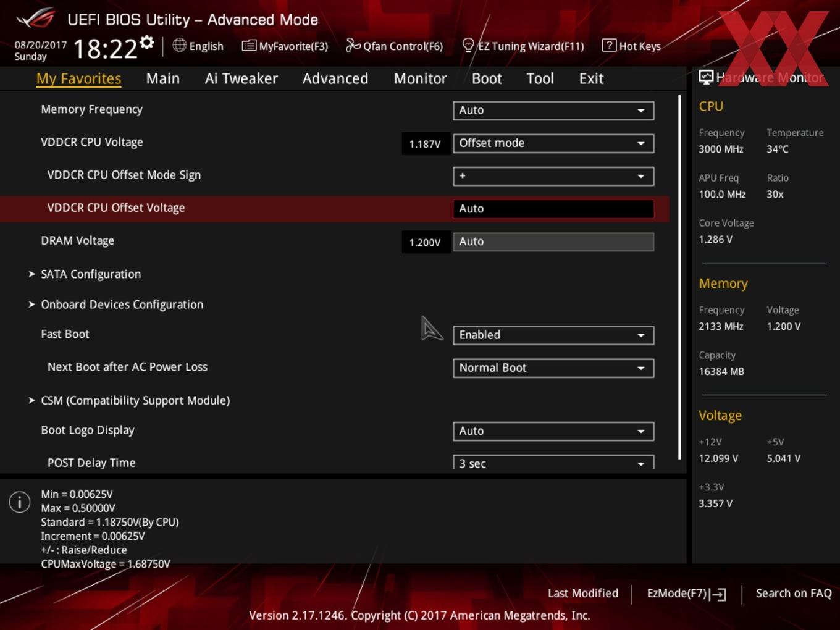Click the Hot Keys question mark icon
The image size is (840, 630).
(609, 45)
